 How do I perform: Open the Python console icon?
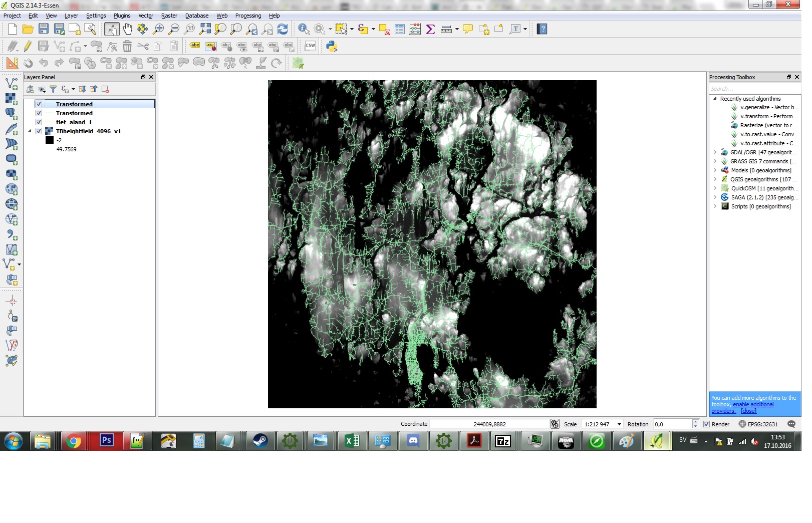[332, 46]
